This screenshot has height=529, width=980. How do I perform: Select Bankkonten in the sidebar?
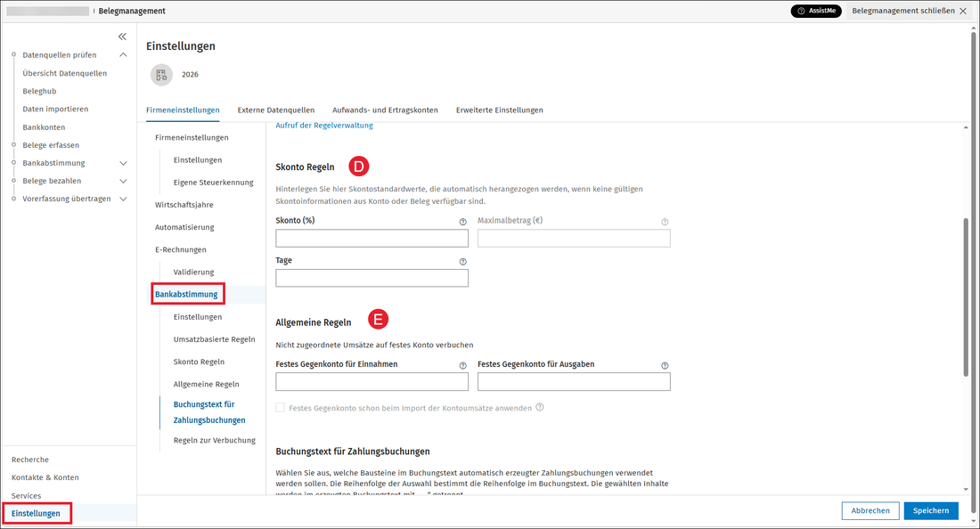(44, 127)
